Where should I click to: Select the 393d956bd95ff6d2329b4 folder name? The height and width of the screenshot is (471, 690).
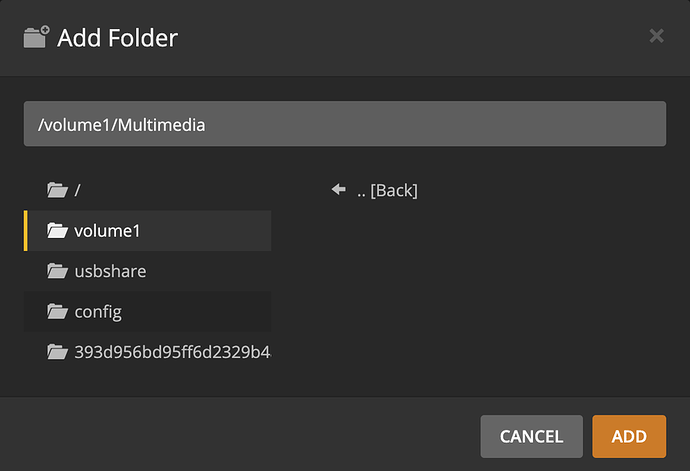(172, 353)
